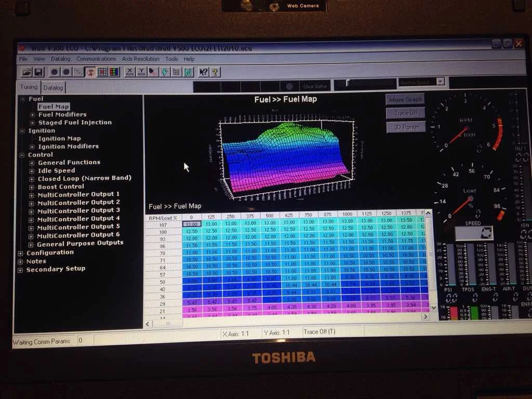Select the 13.00 cell at RPM 107, load 0
The width and height of the screenshot is (532, 399).
click(191, 224)
